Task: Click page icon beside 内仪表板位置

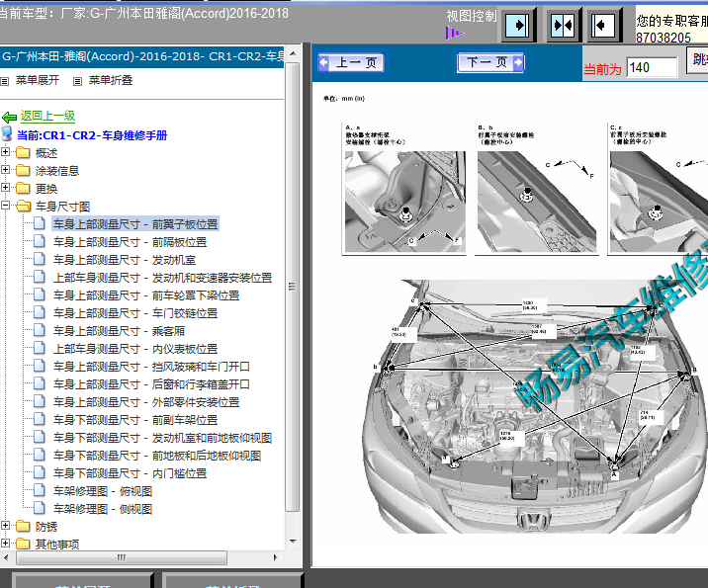Action: pos(40,349)
